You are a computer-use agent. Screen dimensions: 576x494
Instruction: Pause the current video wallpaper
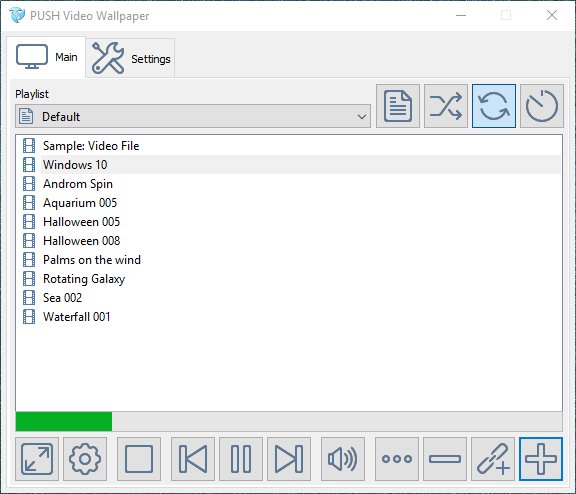click(241, 459)
